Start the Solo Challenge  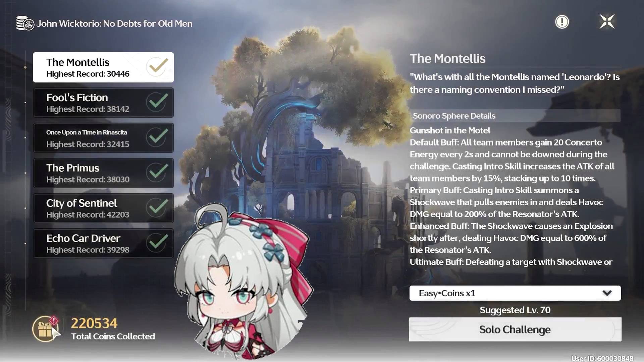(515, 329)
